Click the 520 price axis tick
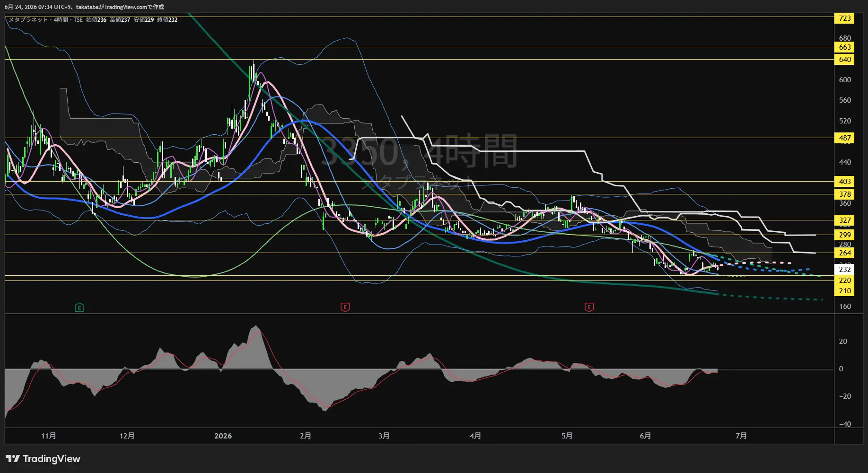This screenshot has width=868, height=473. 845,121
